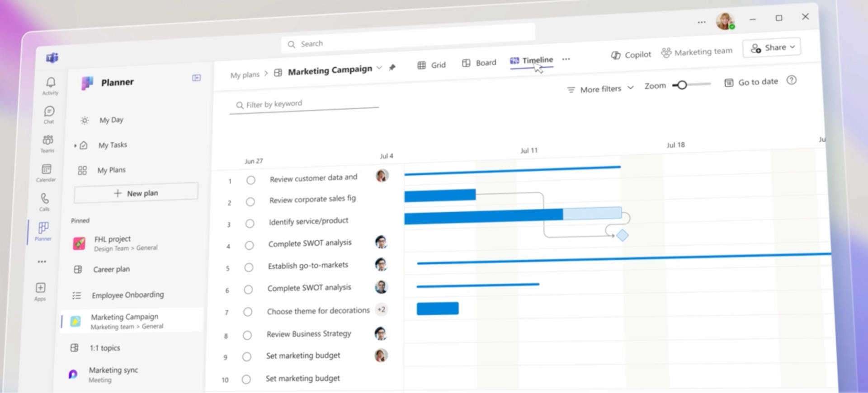Click the New plan button
868x393 pixels.
tap(136, 193)
